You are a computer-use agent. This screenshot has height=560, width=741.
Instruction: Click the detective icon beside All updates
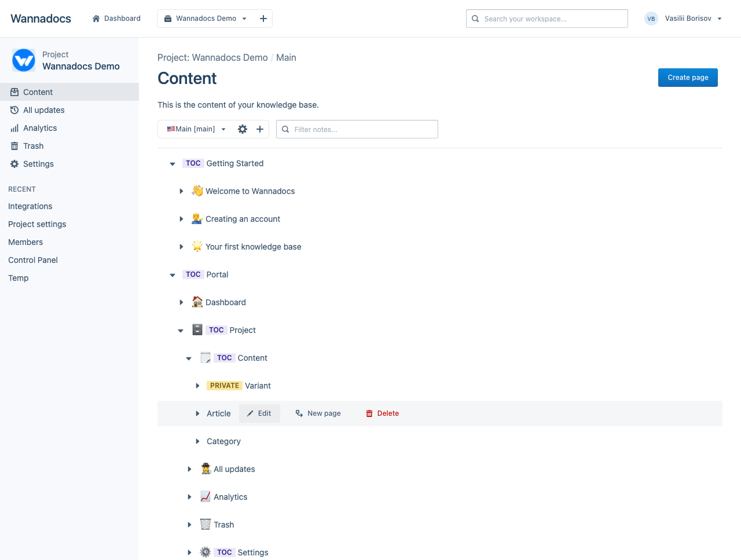click(x=206, y=469)
